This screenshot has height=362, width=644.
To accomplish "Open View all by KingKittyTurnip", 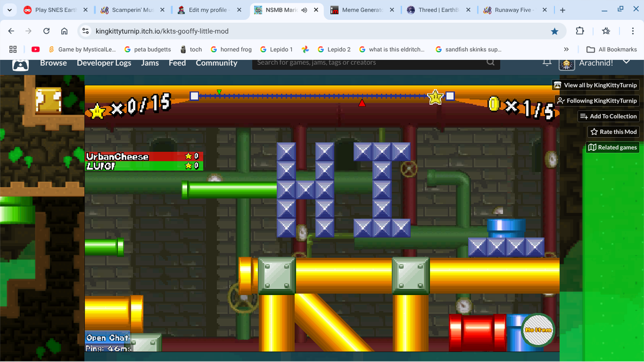I will click(x=596, y=85).
